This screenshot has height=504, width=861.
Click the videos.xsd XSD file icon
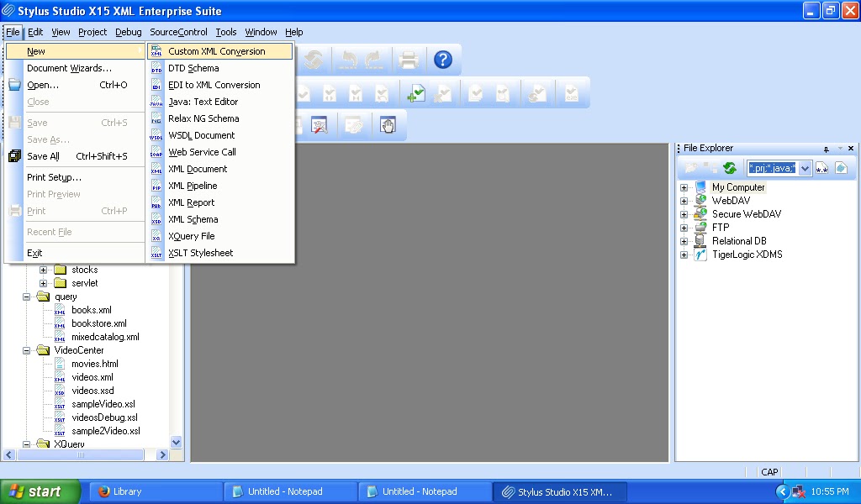point(60,391)
